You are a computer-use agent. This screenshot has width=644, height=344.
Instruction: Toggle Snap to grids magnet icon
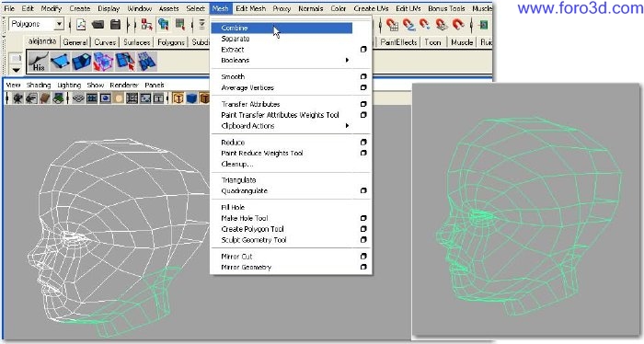[392, 25]
